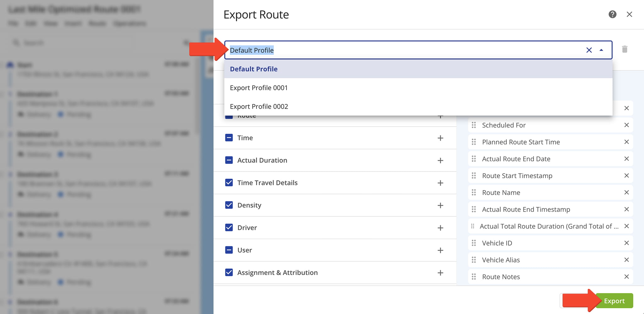Screen dimensions: 644x314
Task: Grab the drag handle for Planned Route Start Time
Action: (474, 142)
